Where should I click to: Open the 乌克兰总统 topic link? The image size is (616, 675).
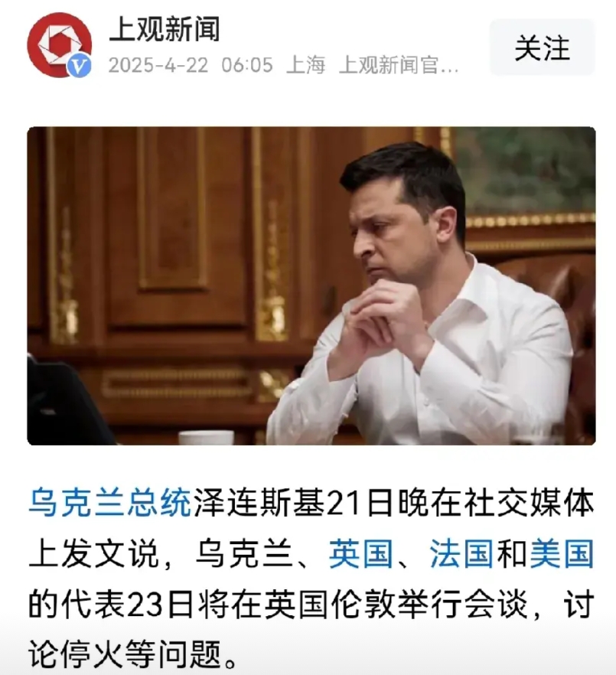click(109, 502)
